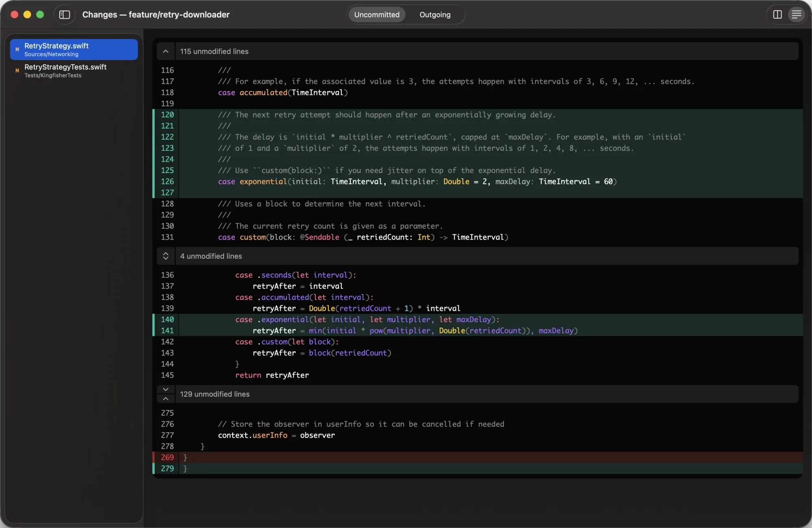Click the green added-change bar beside line 123
The image size is (812, 528).
coord(154,148)
